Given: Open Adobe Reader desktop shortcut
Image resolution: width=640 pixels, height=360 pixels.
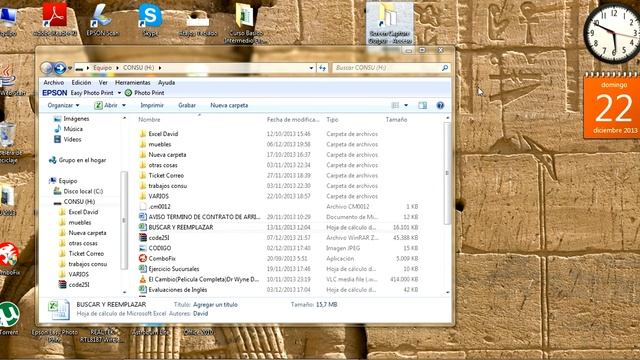Looking at the screenshot, I should (55, 20).
